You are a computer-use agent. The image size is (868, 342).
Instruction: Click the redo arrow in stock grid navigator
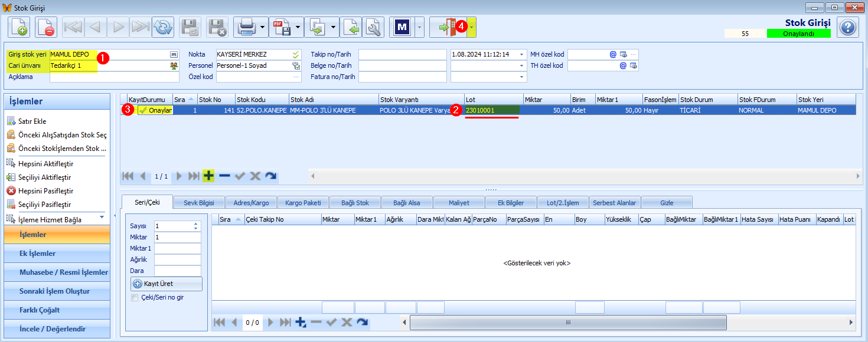pos(270,176)
